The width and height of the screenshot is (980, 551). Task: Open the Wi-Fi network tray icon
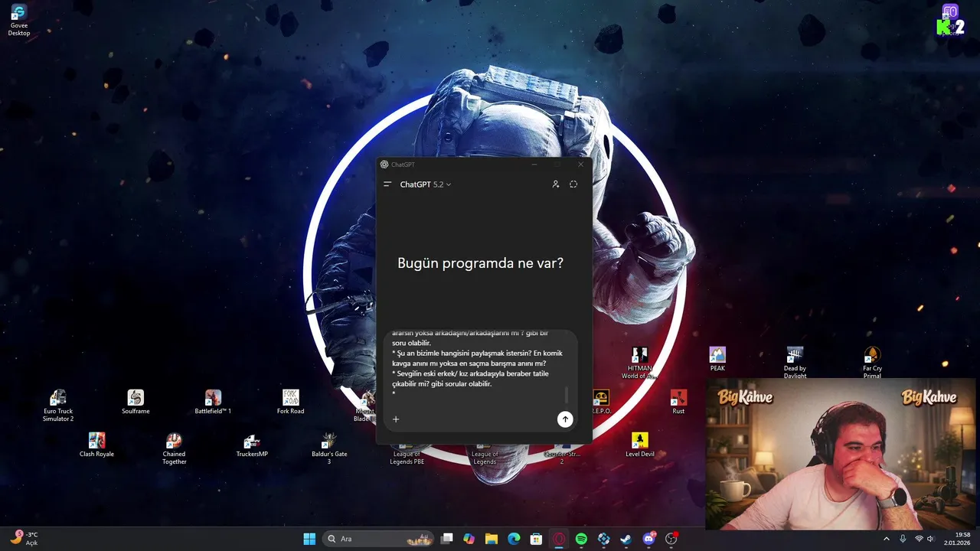tap(919, 539)
